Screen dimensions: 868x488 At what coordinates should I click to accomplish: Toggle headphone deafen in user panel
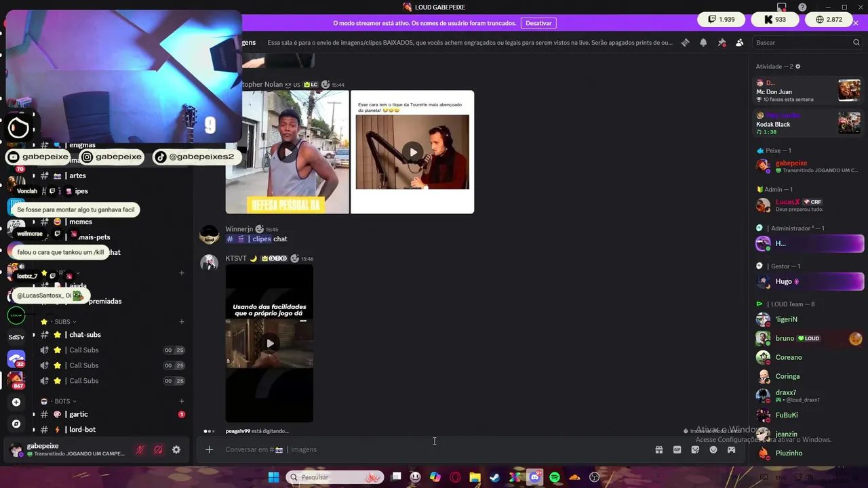[x=158, y=449]
